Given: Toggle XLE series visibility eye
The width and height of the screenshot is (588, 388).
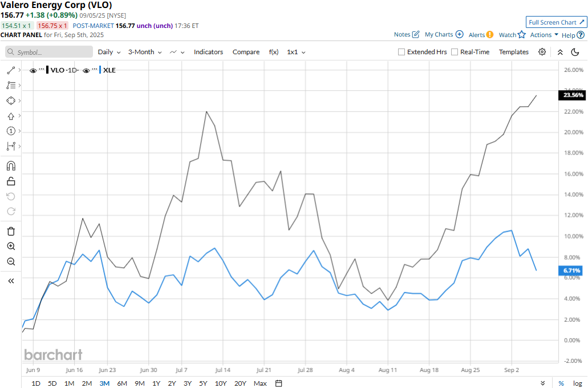Looking at the screenshot, I should pos(86,71).
